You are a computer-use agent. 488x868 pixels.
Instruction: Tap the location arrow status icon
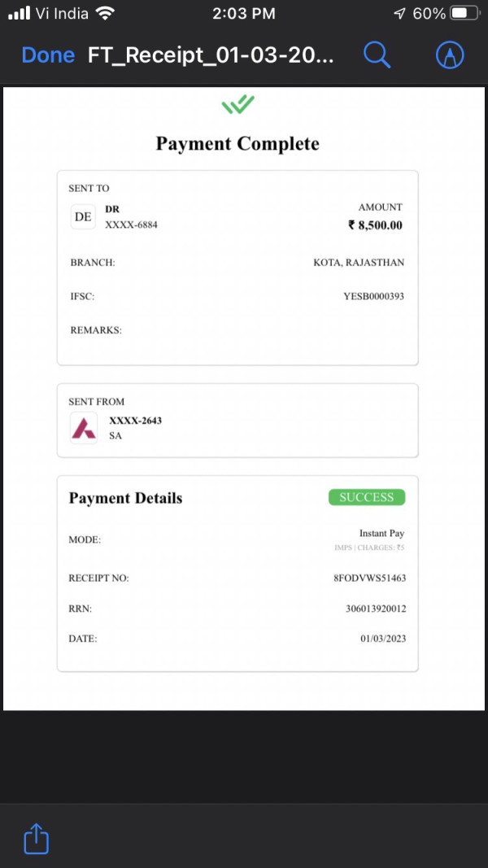[x=399, y=14]
